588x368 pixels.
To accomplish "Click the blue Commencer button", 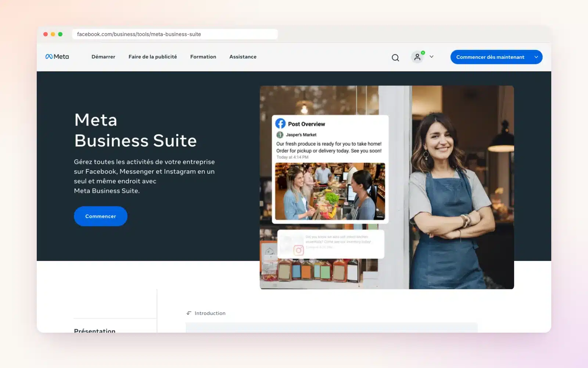I will 101,216.
